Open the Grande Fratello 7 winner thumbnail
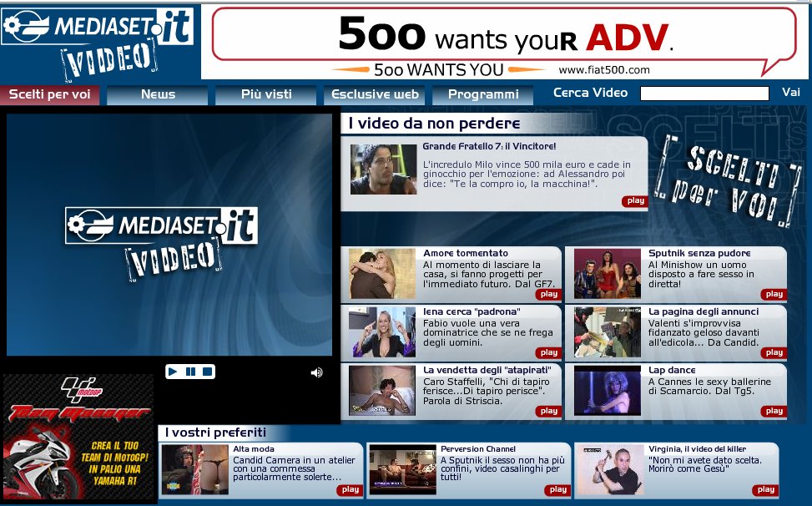The image size is (812, 506). (383, 170)
